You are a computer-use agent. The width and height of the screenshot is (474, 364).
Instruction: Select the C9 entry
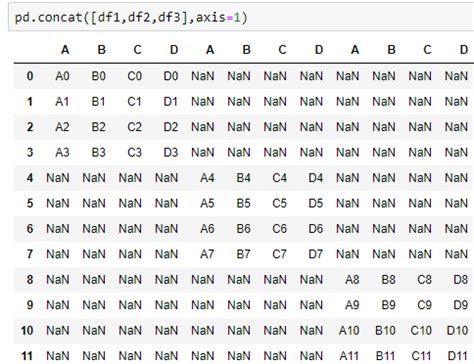click(425, 305)
